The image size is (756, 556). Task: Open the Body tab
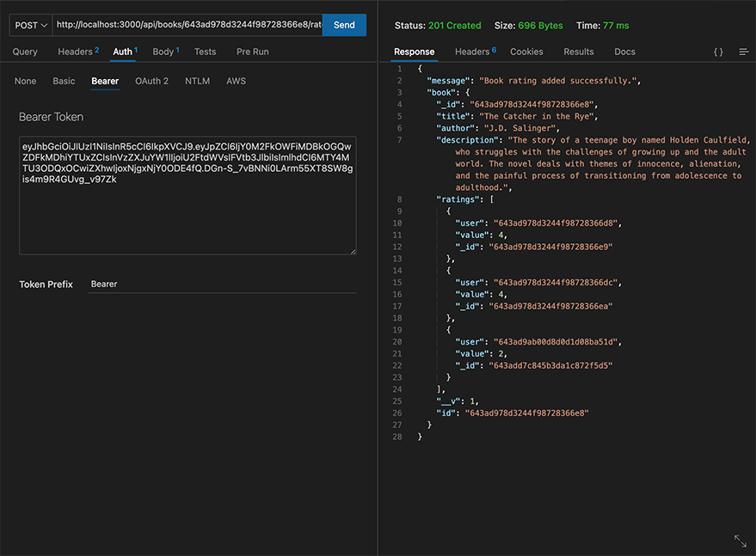[x=166, y=52]
